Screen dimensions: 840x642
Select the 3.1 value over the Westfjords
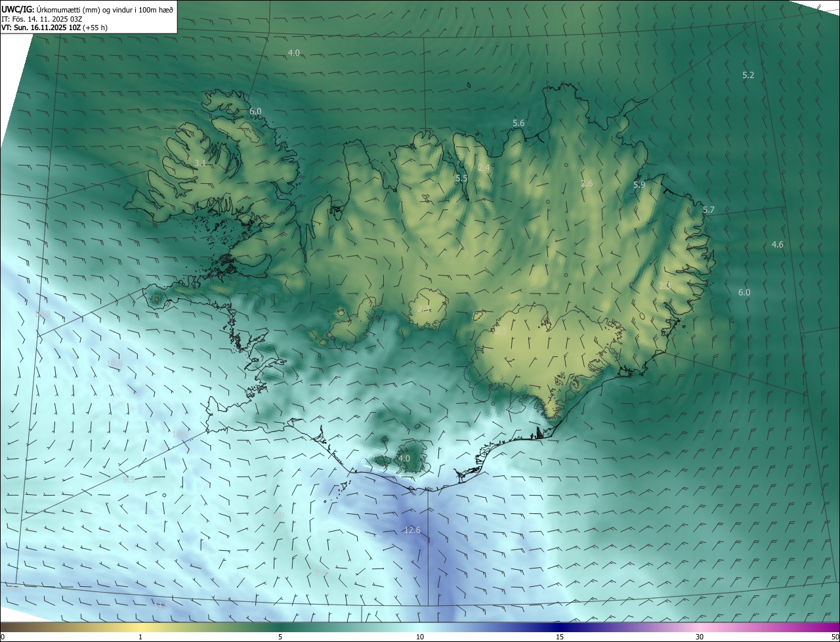coord(201,163)
